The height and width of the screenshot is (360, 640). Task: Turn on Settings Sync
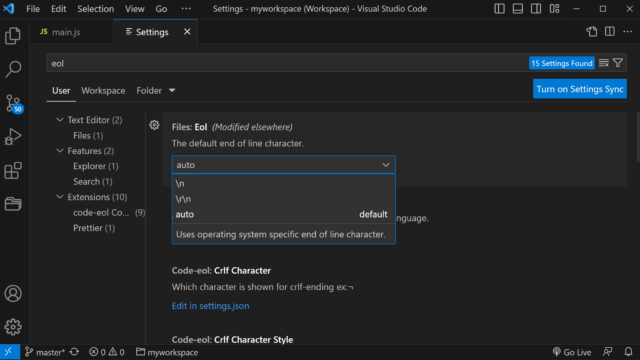[580, 89]
